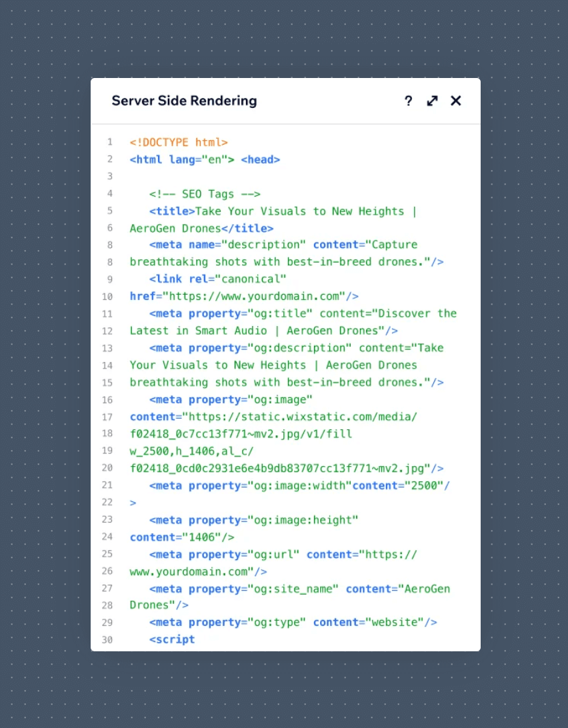This screenshot has height=728, width=568.
Task: Click the script tag on line 30
Action: [x=172, y=639]
